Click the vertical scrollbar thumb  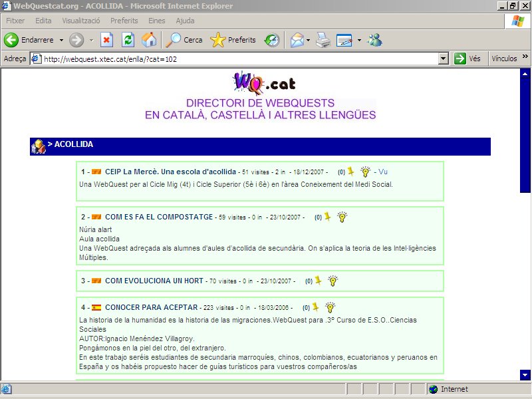525,137
